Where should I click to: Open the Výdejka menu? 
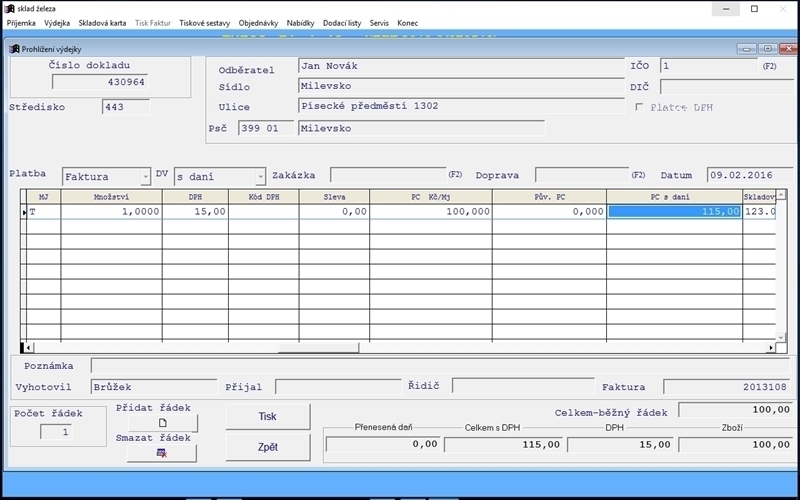(57, 23)
